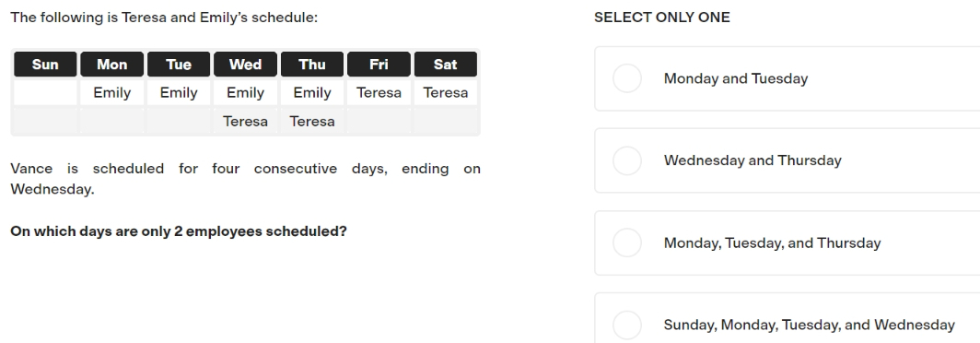Choose the 'Wednesday and Thursday' radio option

pos(627,160)
